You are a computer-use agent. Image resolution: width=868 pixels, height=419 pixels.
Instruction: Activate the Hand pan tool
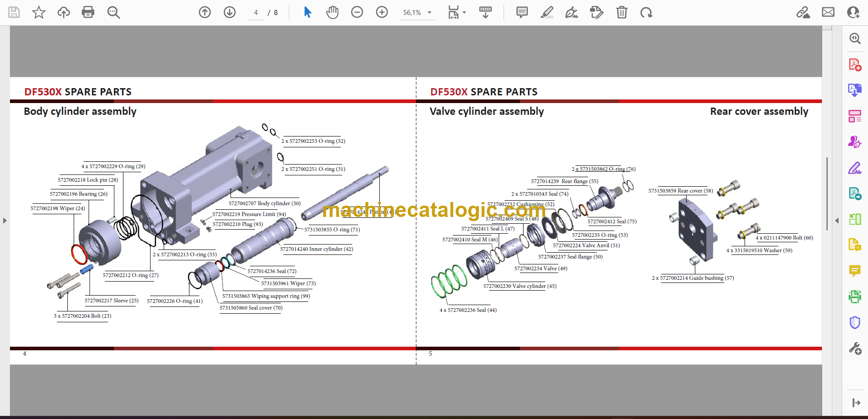pyautogui.click(x=332, y=12)
